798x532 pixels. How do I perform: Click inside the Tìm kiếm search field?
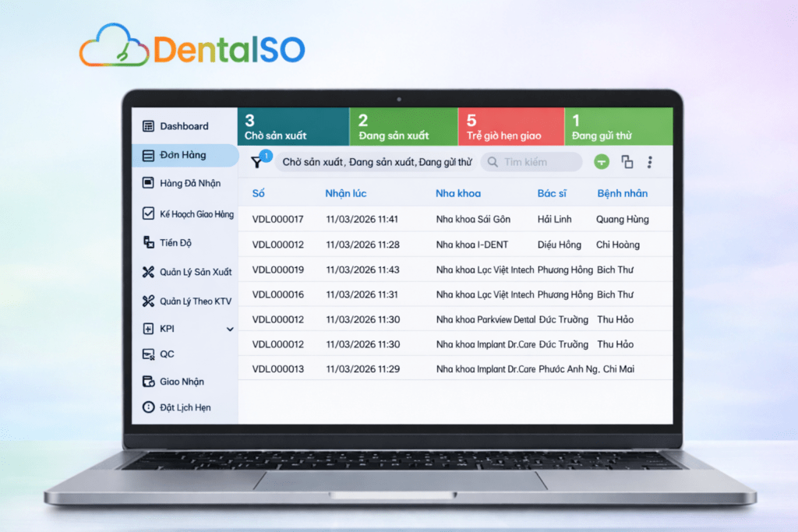(x=531, y=162)
